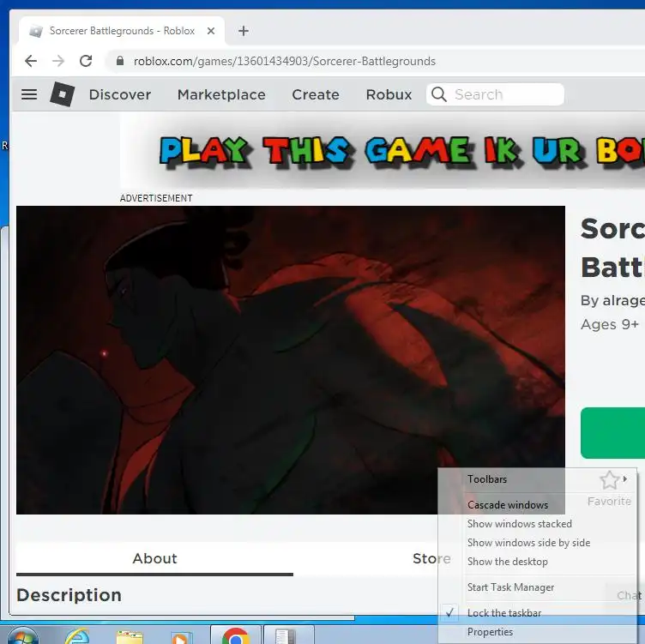This screenshot has width=645, height=644.
Task: Choose Show windows stacked
Action: (537, 524)
